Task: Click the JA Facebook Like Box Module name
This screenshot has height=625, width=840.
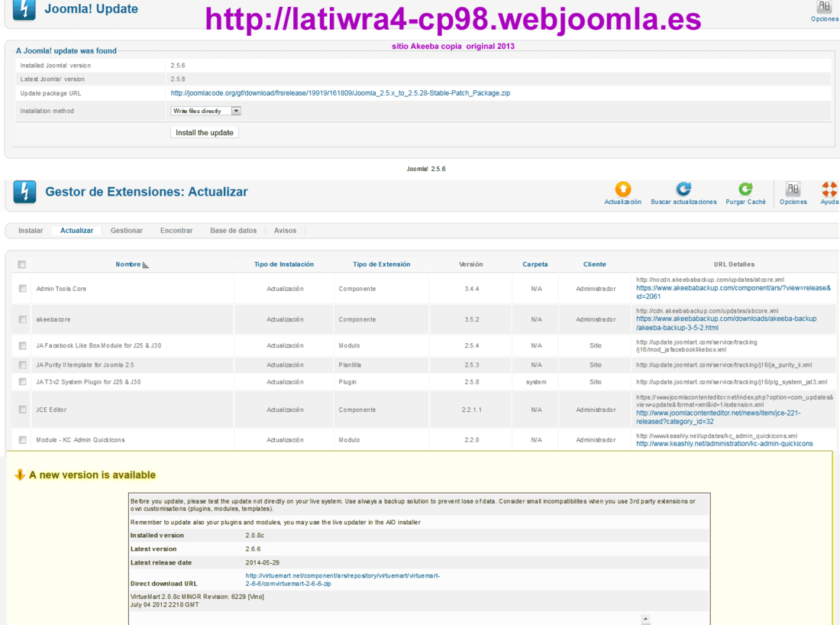Action: pyautogui.click(x=99, y=345)
